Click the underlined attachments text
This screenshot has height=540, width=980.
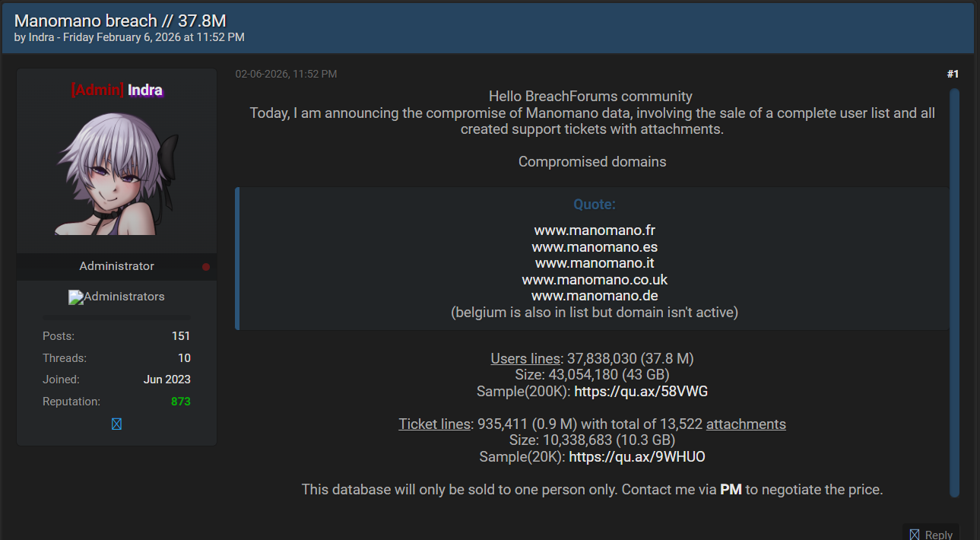coord(746,424)
